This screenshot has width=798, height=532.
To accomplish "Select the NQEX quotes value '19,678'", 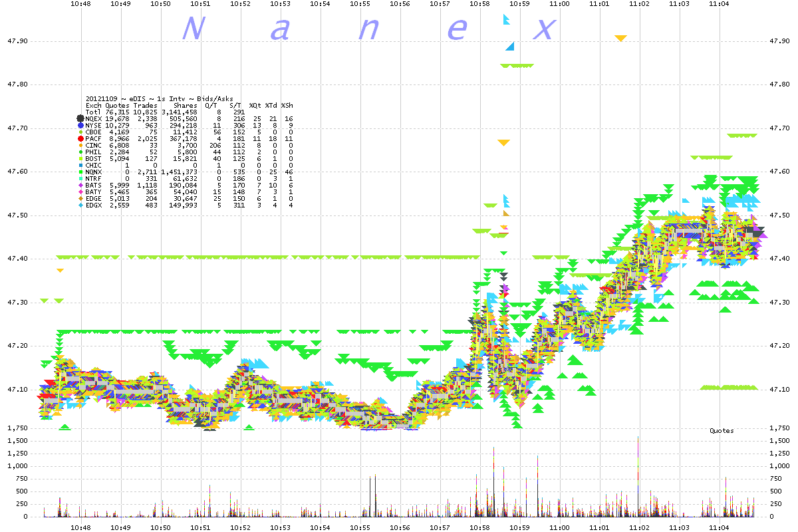I will (x=118, y=118).
